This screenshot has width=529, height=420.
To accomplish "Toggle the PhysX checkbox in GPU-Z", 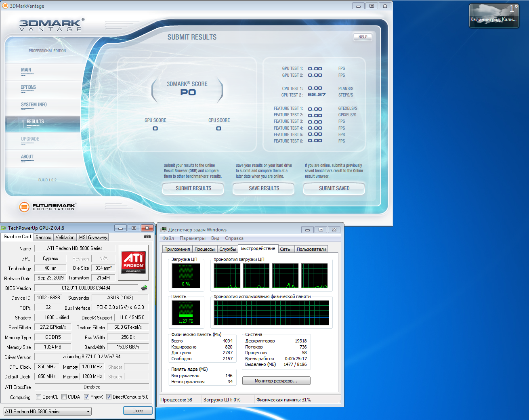I will tap(86, 397).
